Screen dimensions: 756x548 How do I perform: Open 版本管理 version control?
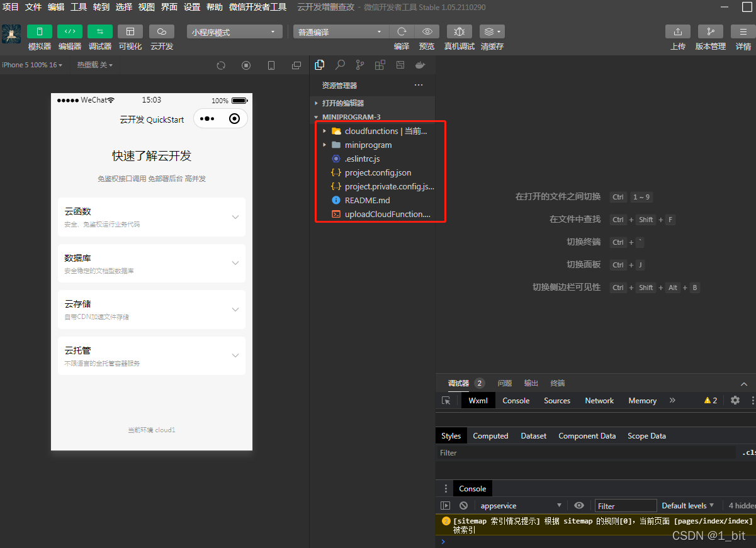(711, 31)
